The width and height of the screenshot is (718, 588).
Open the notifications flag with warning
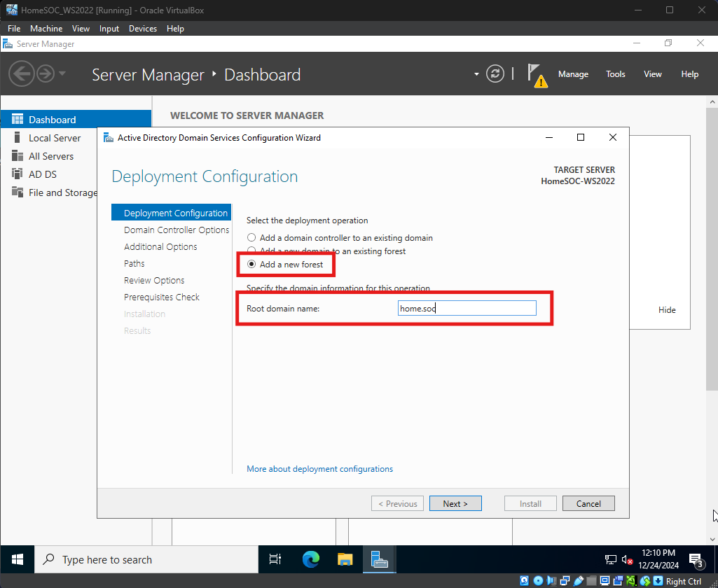(537, 75)
